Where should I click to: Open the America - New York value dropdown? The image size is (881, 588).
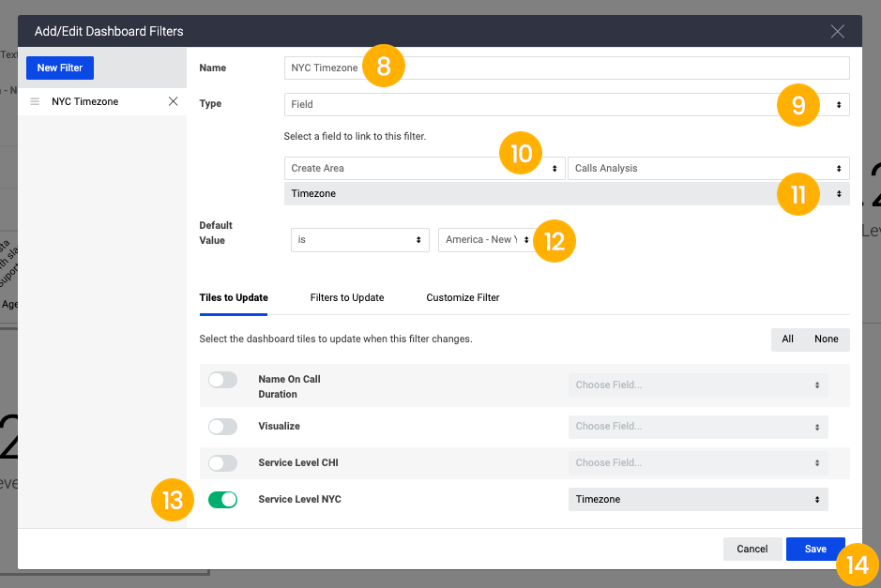point(487,240)
